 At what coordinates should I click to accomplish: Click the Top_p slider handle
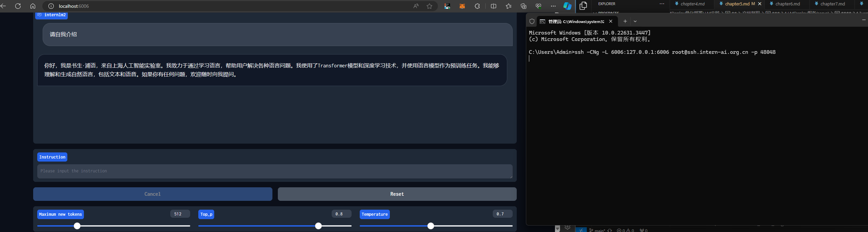point(318,226)
